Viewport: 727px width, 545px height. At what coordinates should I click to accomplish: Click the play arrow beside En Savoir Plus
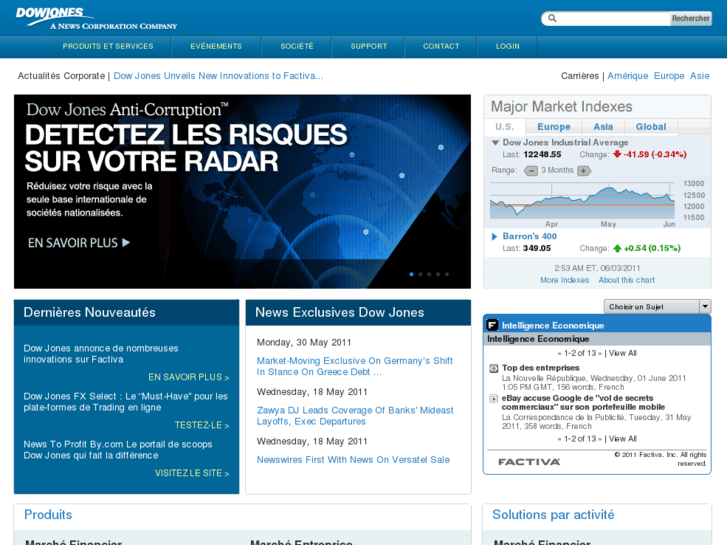(x=126, y=243)
